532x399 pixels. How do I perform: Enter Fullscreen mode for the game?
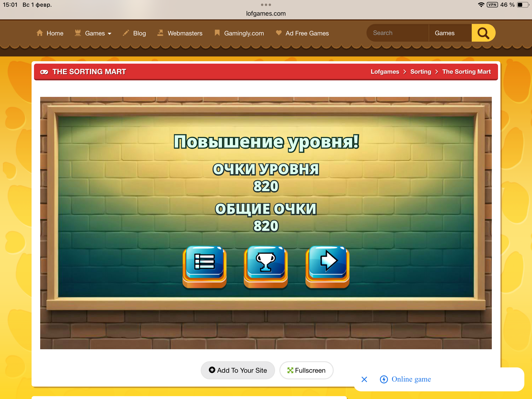(x=306, y=370)
